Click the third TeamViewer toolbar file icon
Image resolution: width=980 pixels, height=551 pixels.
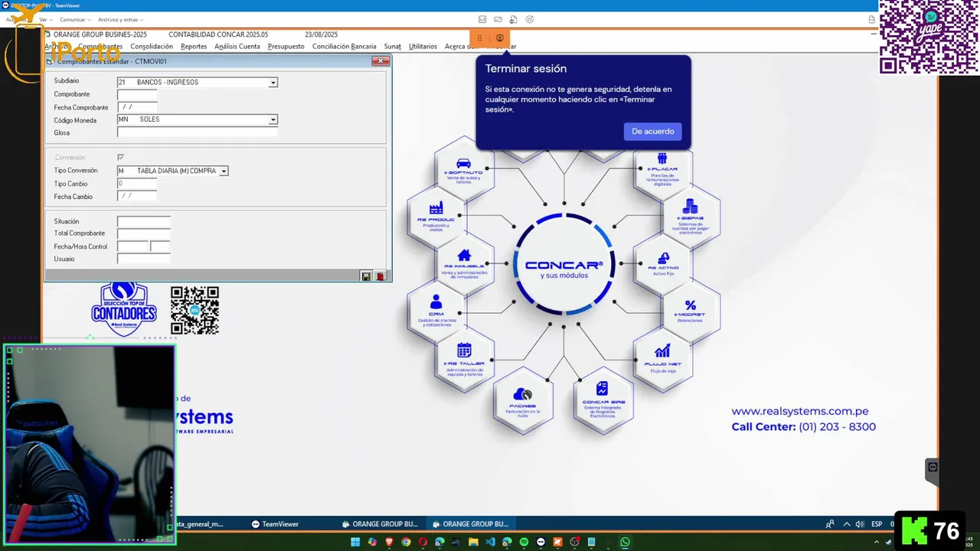pos(514,19)
